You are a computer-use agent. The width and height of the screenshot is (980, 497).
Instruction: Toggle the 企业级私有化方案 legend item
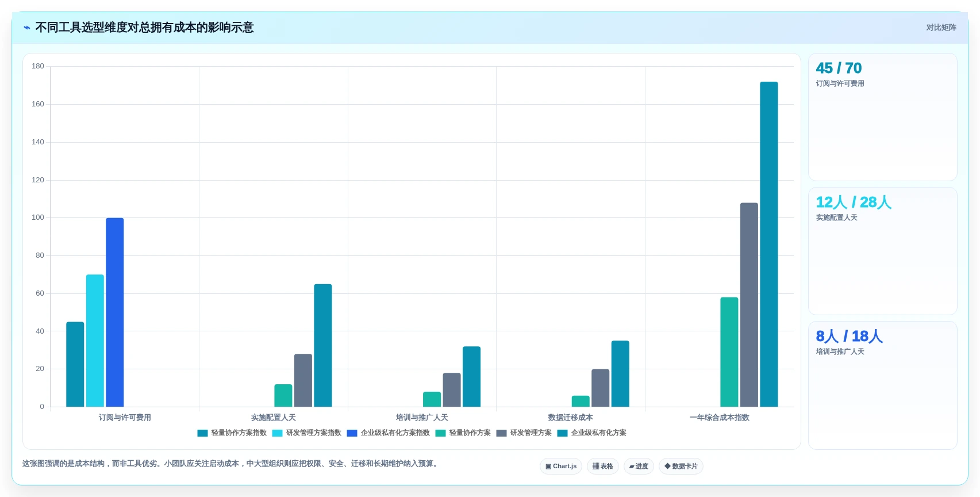click(x=592, y=433)
